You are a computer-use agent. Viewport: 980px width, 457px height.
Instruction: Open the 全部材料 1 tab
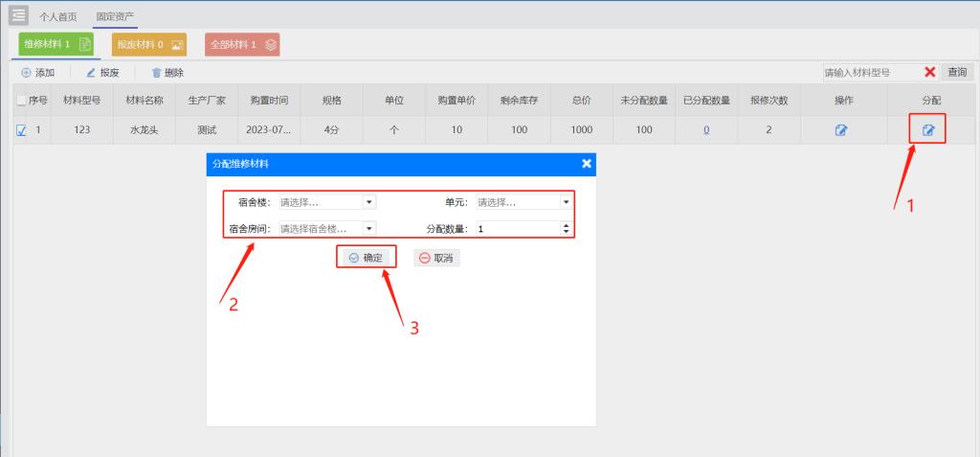(242, 44)
